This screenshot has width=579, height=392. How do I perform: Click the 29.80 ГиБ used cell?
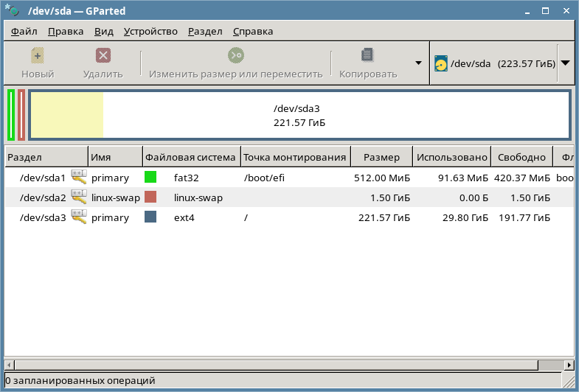pyautogui.click(x=465, y=217)
